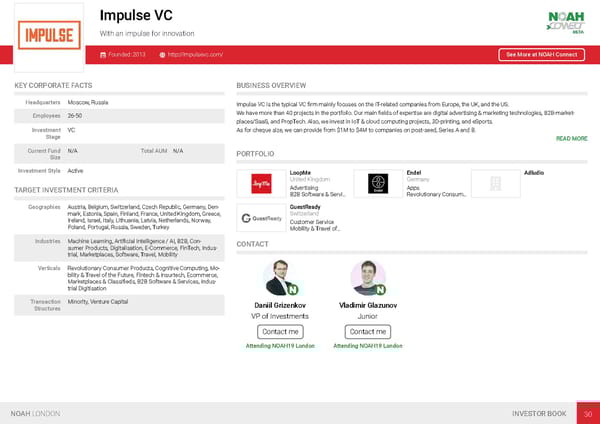Open the impulsevc.com website link

(x=196, y=54)
